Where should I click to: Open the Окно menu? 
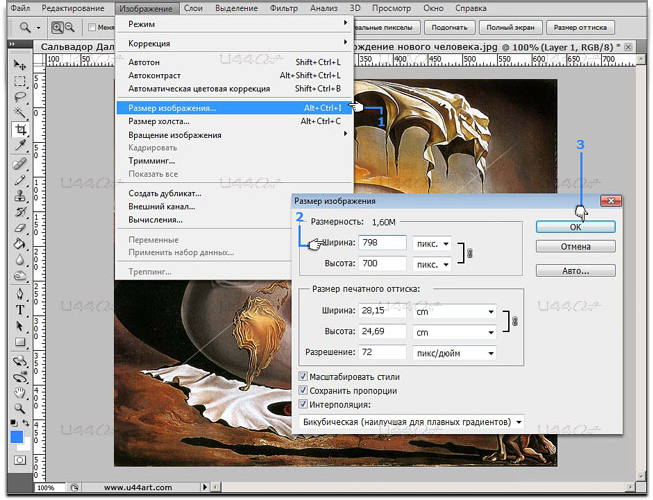433,8
